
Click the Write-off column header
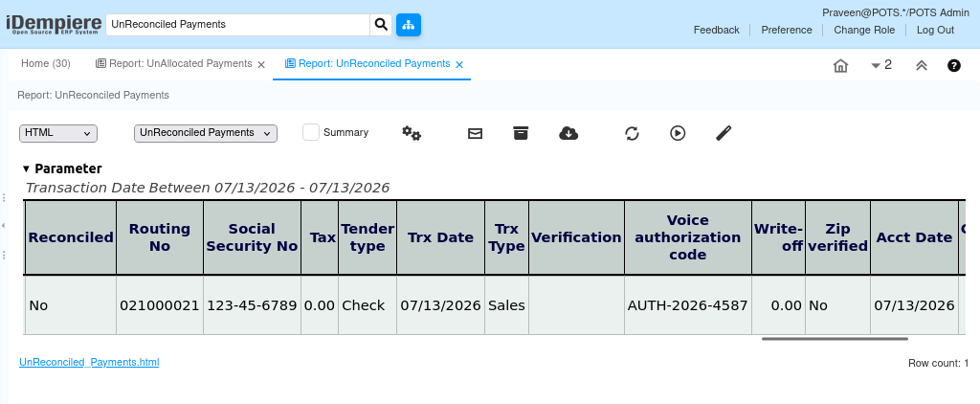click(778, 237)
